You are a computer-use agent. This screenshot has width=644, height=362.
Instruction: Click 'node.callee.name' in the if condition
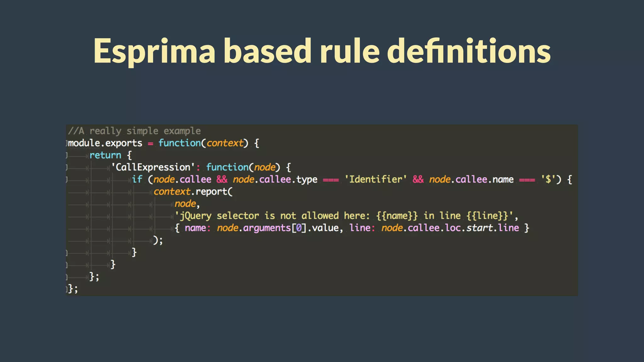pos(471,179)
